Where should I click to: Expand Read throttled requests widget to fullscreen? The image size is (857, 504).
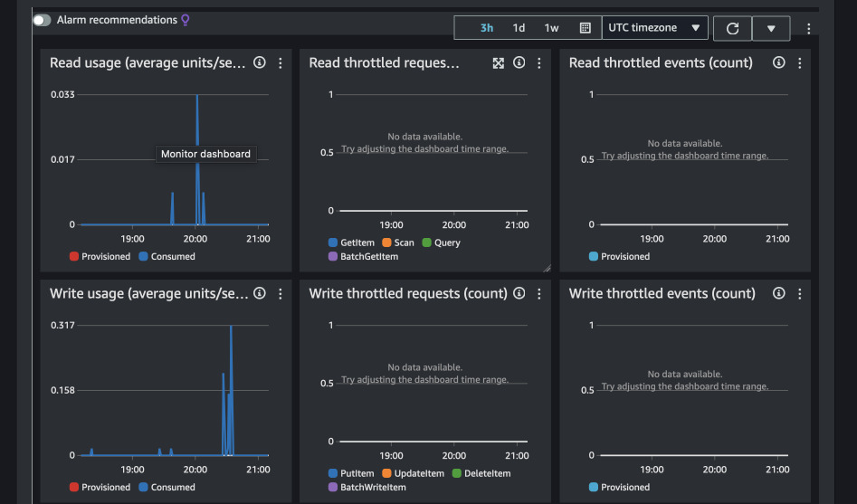498,63
